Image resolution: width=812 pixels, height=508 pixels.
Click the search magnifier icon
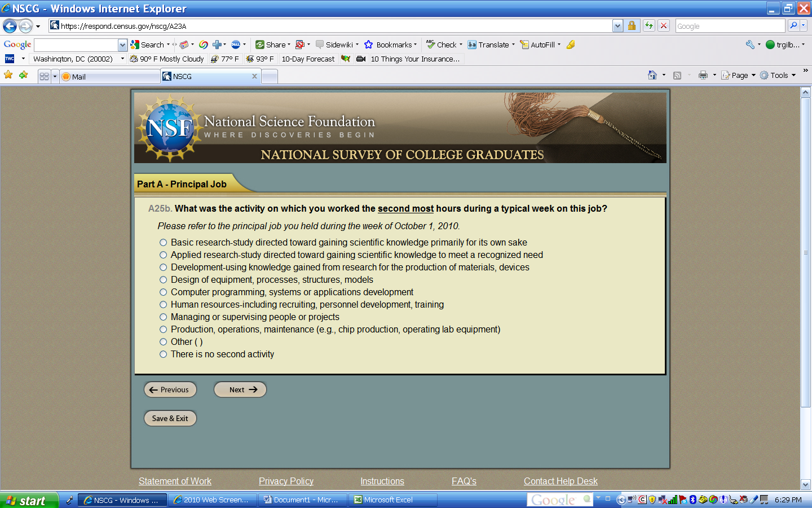(793, 25)
